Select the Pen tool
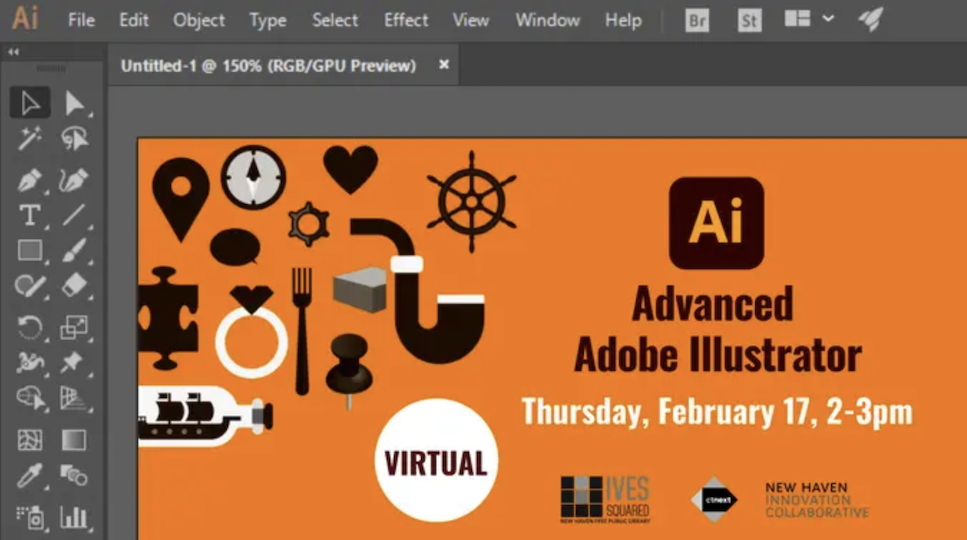Viewport: 967px width, 540px height. click(30, 180)
